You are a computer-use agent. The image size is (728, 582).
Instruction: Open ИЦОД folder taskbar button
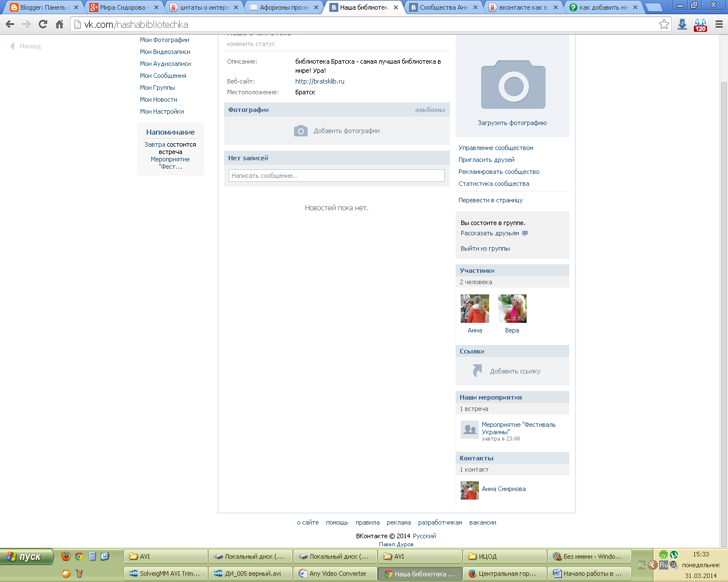pos(504,556)
